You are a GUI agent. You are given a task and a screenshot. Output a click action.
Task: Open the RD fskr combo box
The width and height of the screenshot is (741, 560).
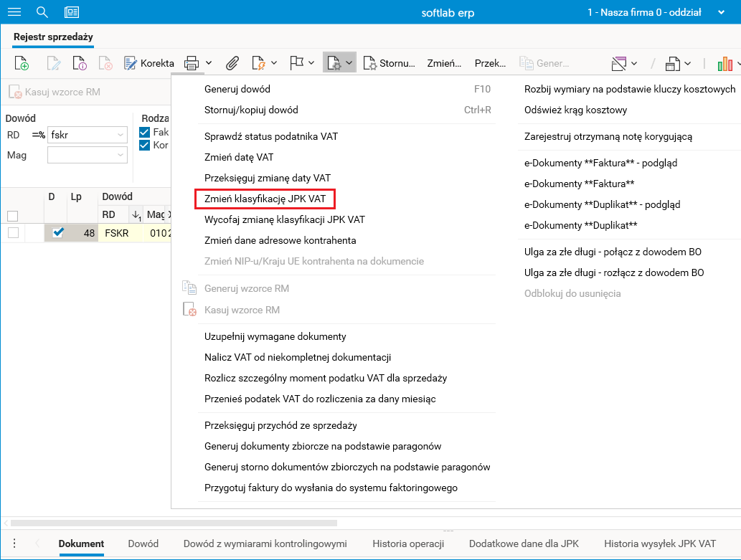pyautogui.click(x=88, y=135)
